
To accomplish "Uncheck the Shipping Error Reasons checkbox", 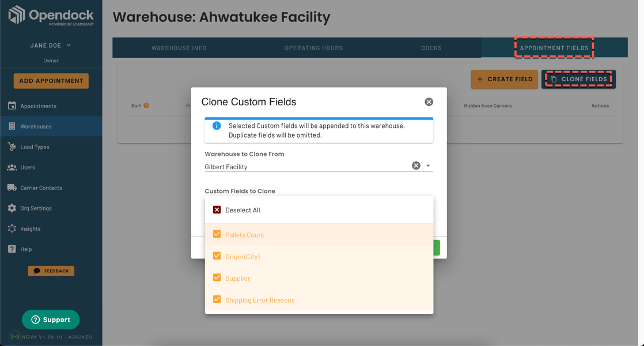I will coord(217,299).
